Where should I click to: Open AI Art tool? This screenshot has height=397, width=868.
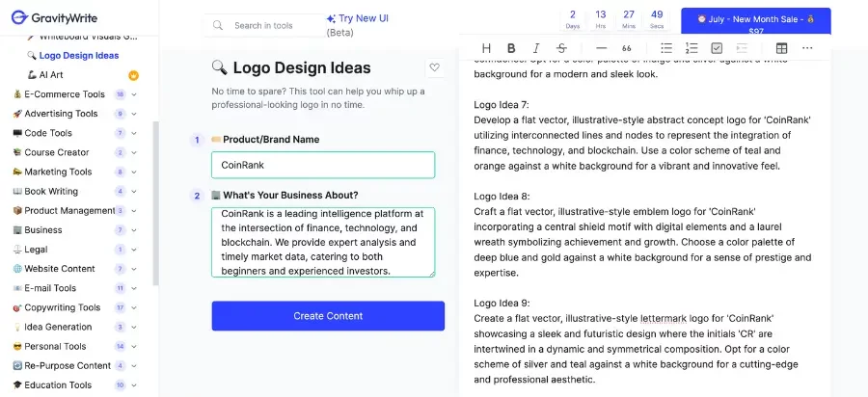point(45,74)
